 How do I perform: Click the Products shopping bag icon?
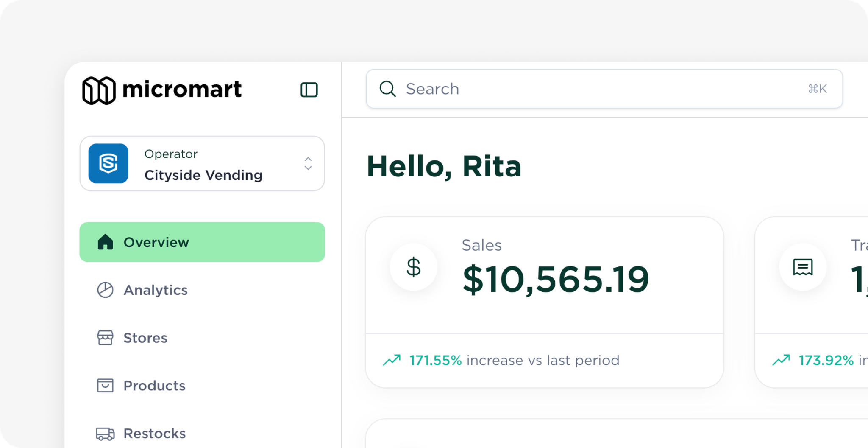tap(105, 385)
